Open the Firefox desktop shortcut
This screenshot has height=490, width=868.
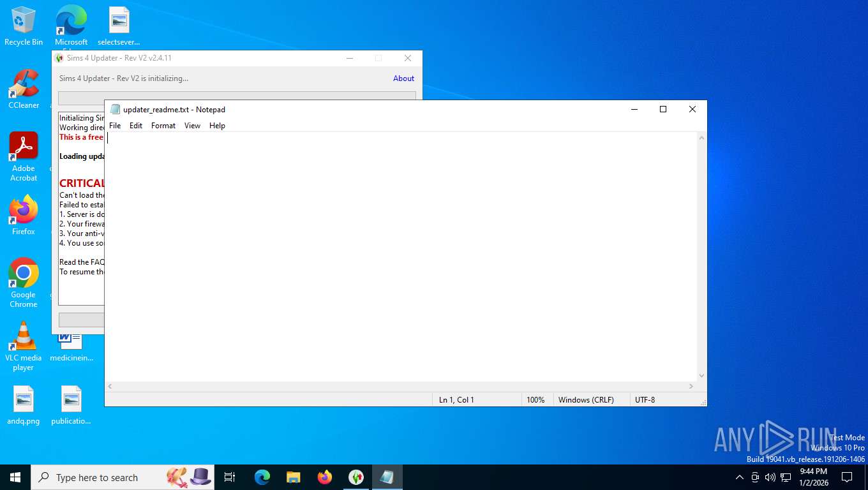coord(24,216)
